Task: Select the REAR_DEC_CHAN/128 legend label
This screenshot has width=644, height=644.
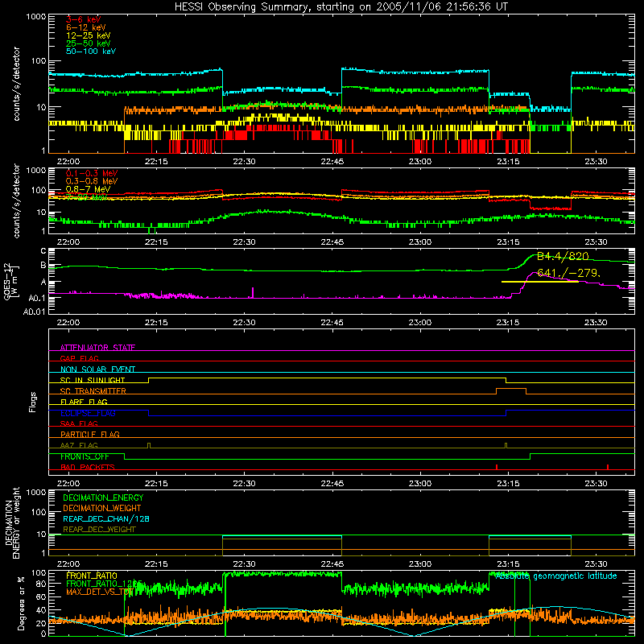Action: (x=106, y=518)
